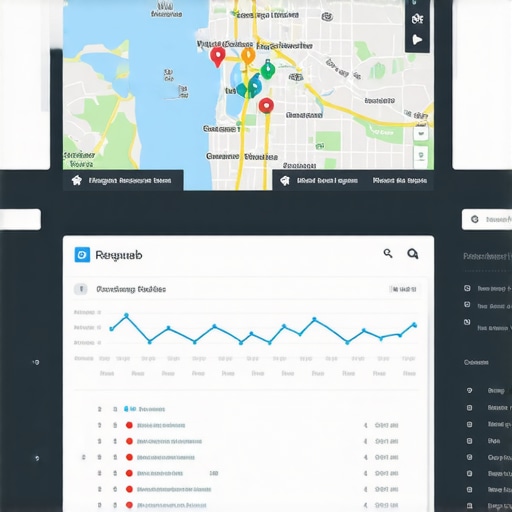Click the white input box at the far left
The width and height of the screenshot is (512, 512).
pos(20,219)
